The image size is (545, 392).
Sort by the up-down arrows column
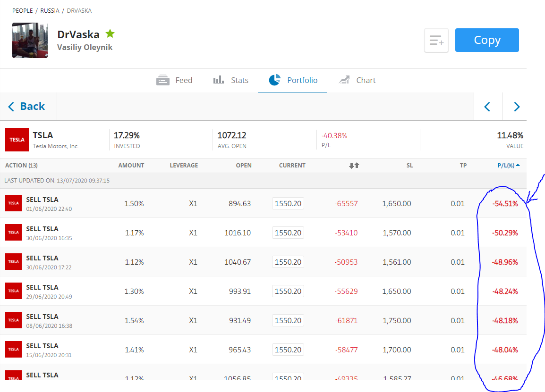tap(354, 166)
